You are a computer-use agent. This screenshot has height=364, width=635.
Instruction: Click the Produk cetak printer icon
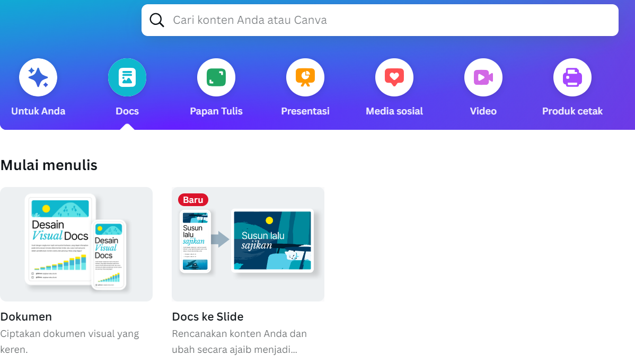pos(572,77)
